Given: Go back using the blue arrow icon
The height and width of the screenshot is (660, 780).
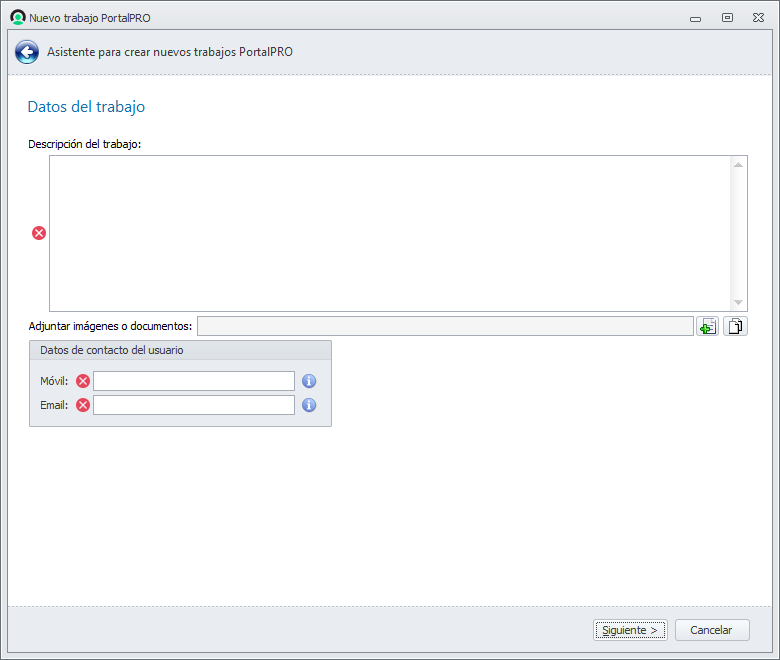Looking at the screenshot, I should point(27,52).
